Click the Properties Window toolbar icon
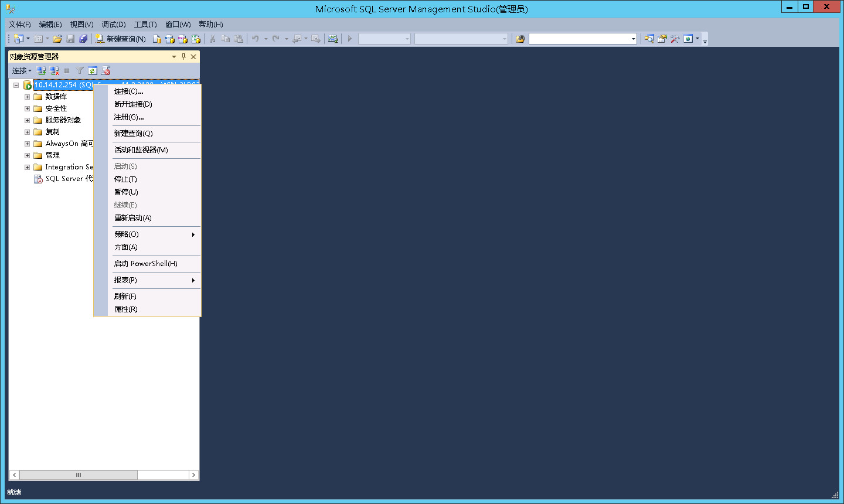 [x=662, y=39]
